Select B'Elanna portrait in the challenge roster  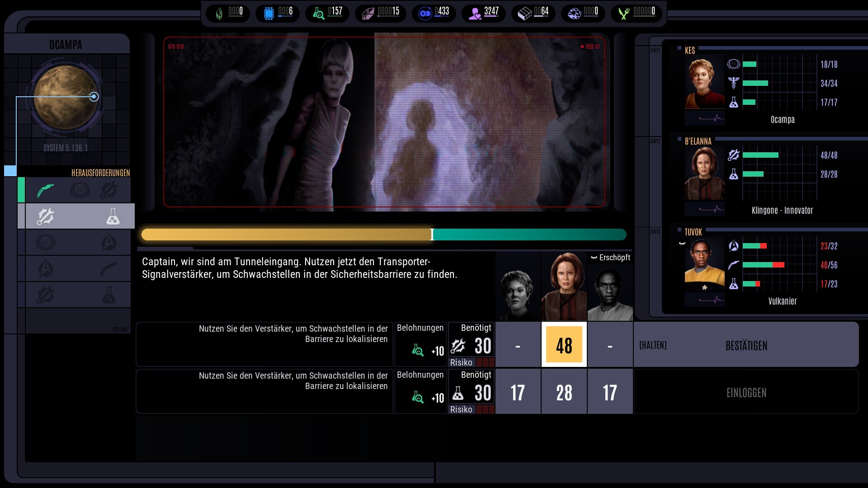click(564, 286)
